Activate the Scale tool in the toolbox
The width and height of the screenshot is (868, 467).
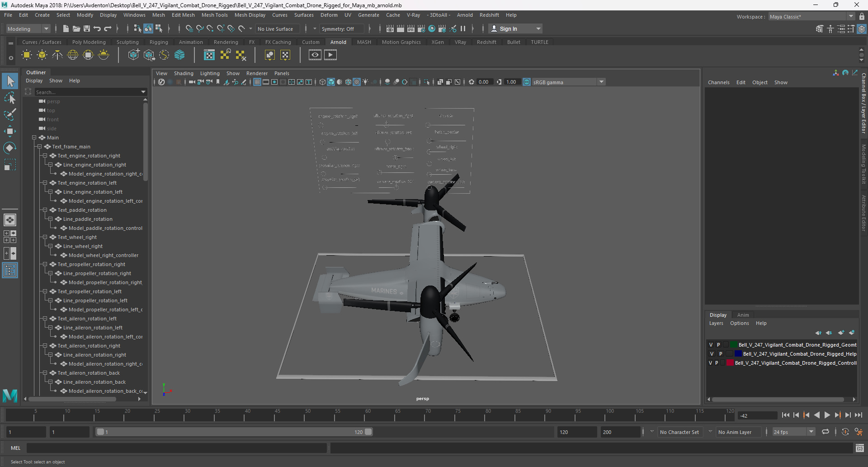[x=10, y=165]
